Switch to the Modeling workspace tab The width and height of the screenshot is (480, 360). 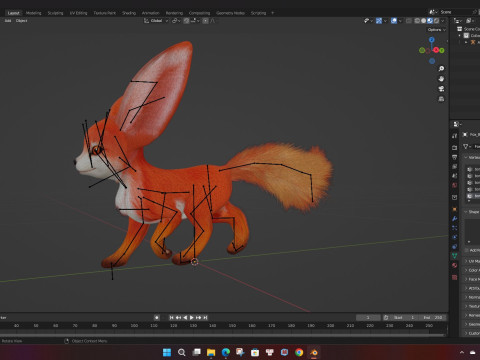[33, 13]
